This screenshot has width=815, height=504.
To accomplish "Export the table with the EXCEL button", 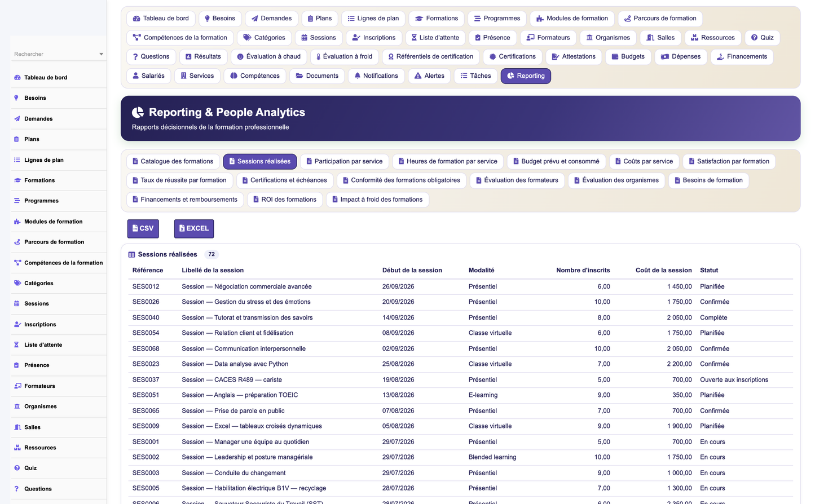I will point(194,228).
